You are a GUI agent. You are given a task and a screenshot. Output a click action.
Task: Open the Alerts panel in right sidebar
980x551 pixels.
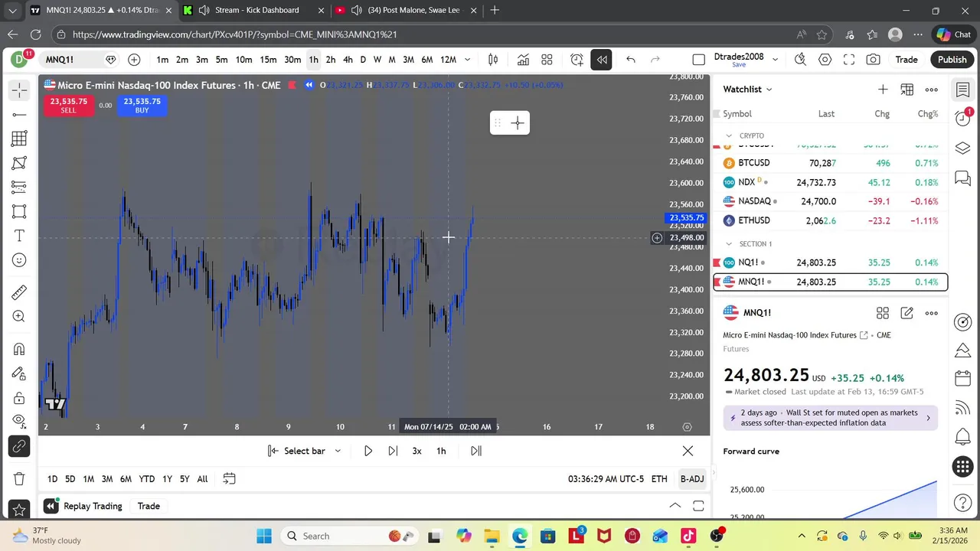(x=963, y=119)
